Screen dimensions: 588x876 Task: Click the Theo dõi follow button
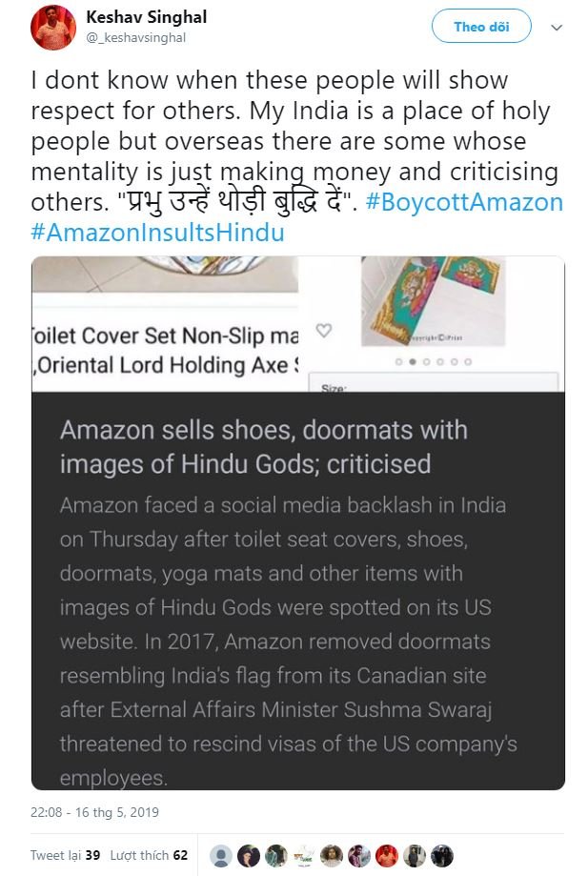(x=481, y=27)
